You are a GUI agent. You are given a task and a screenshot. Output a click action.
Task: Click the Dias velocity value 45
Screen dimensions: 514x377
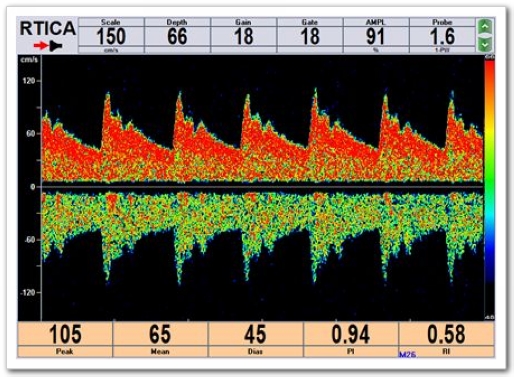(255, 334)
